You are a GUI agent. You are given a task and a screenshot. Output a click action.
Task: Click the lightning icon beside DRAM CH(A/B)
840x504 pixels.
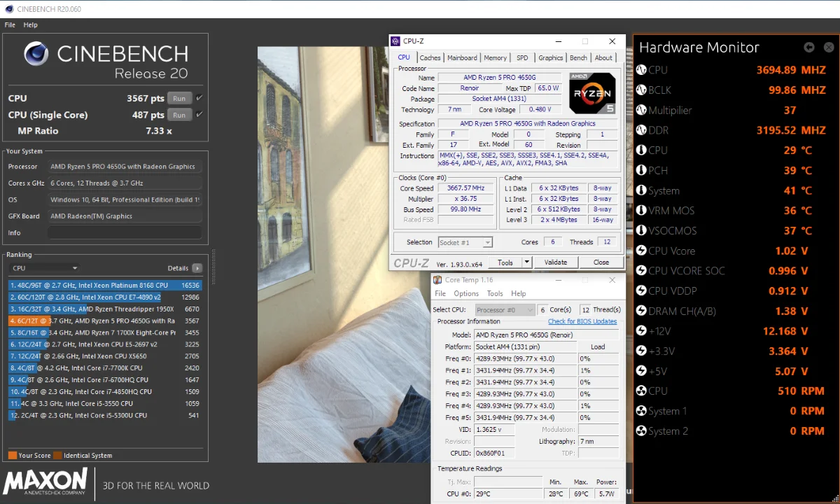(642, 311)
